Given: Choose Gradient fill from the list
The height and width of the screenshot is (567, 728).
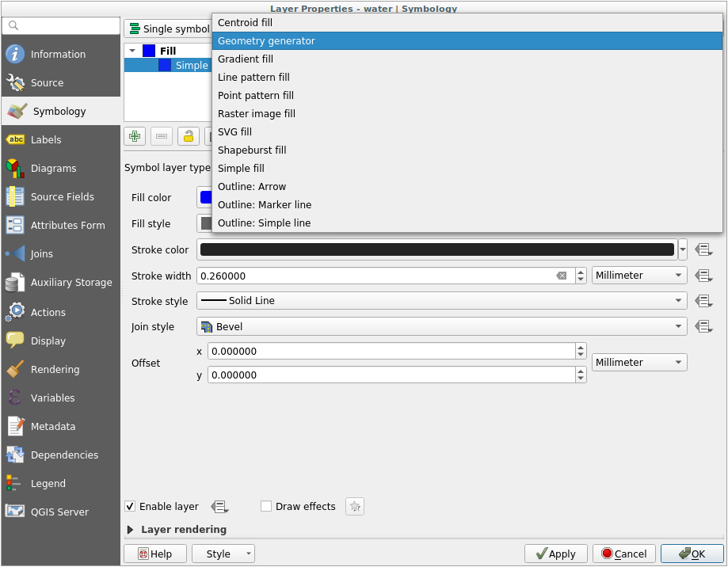Looking at the screenshot, I should [246, 59].
